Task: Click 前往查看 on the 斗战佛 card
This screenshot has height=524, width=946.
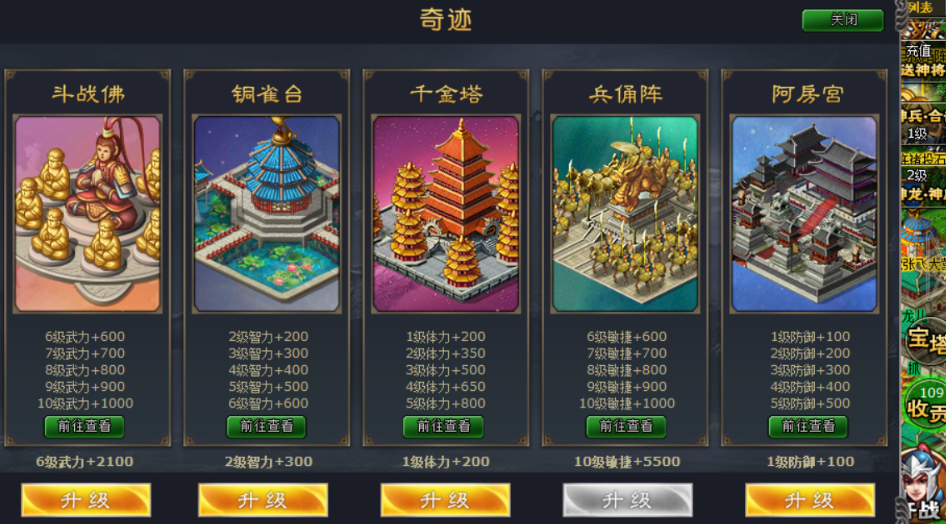Action: click(x=84, y=426)
